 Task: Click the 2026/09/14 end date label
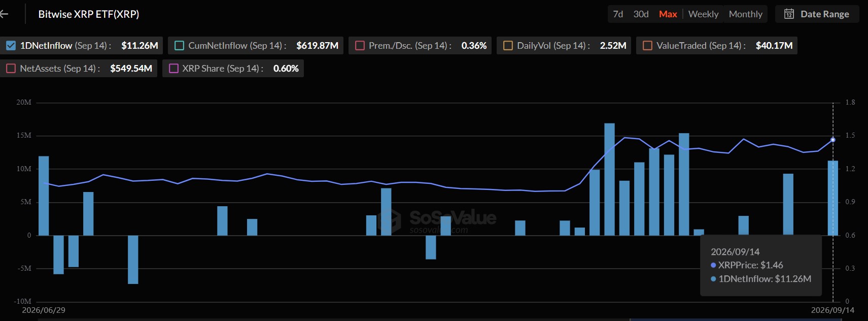832,310
